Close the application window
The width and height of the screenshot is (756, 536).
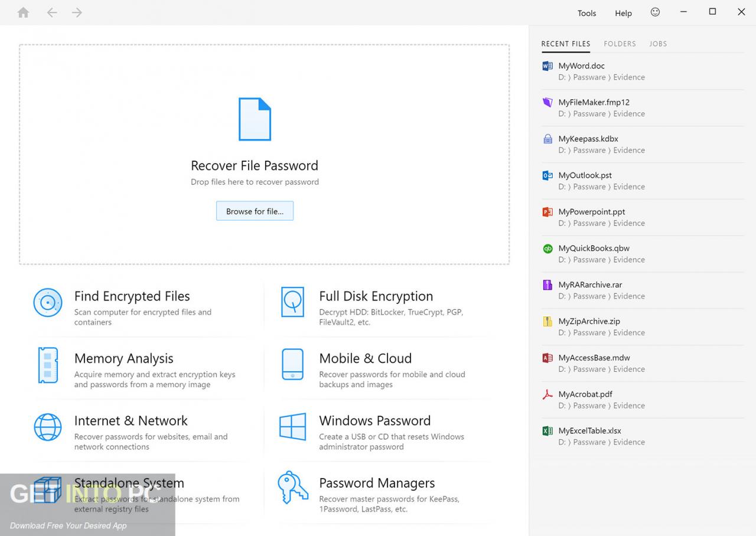coord(741,12)
